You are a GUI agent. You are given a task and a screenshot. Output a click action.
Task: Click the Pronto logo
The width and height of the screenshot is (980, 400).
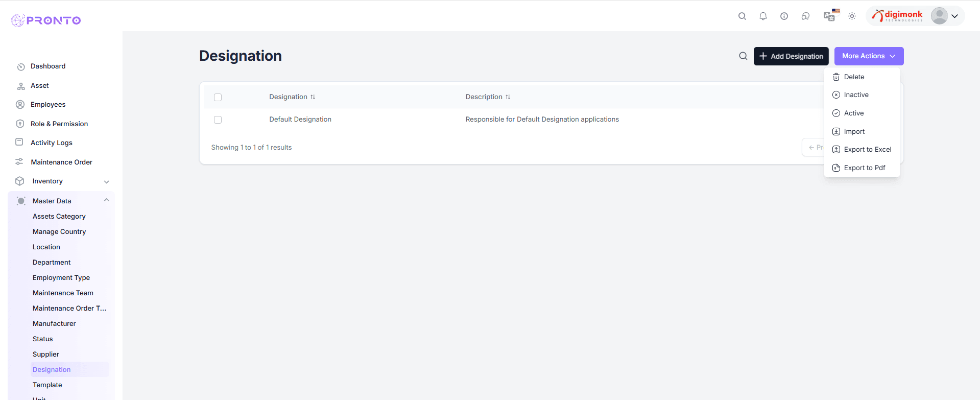pos(46,20)
